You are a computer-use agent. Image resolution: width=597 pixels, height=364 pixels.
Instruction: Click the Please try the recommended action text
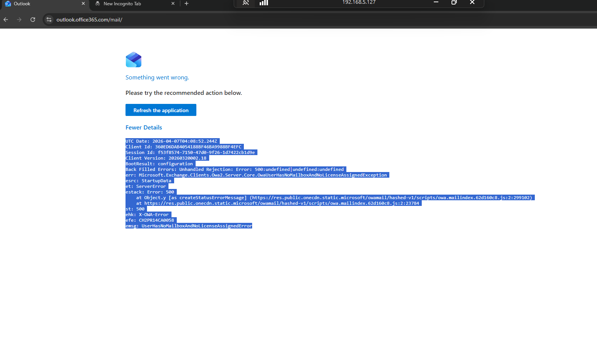(x=184, y=93)
